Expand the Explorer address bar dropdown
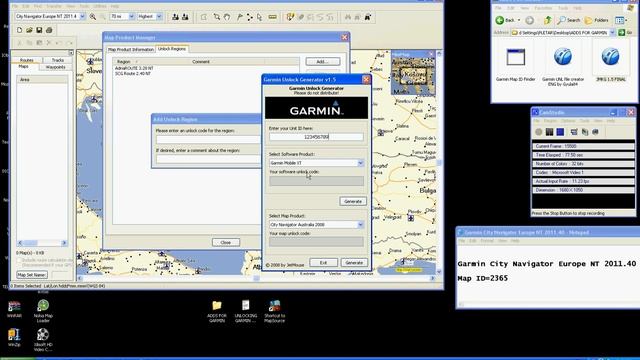This screenshot has width=640, height=360. [612, 33]
